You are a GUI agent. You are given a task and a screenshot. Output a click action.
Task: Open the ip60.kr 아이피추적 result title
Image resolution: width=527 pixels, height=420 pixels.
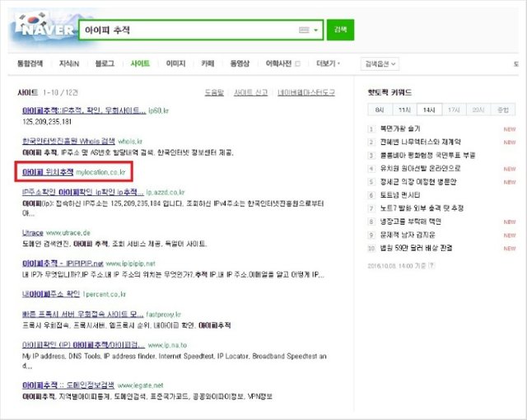pos(84,110)
